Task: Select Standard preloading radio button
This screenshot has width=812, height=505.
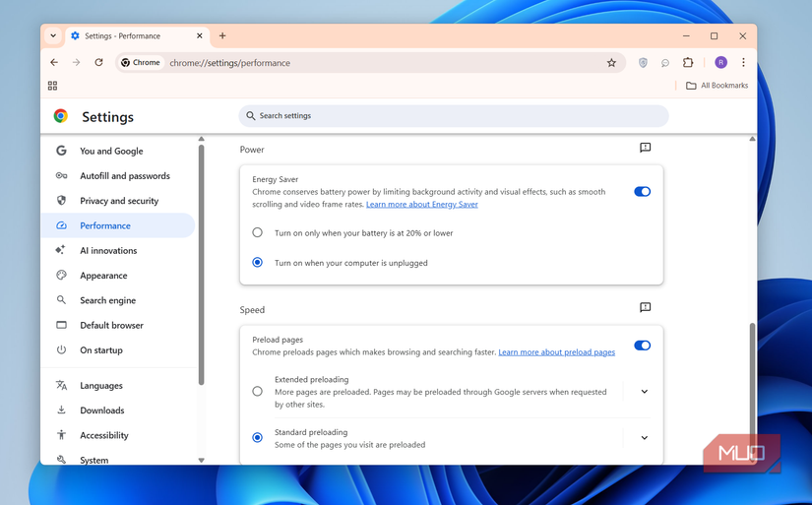Action: (x=257, y=438)
